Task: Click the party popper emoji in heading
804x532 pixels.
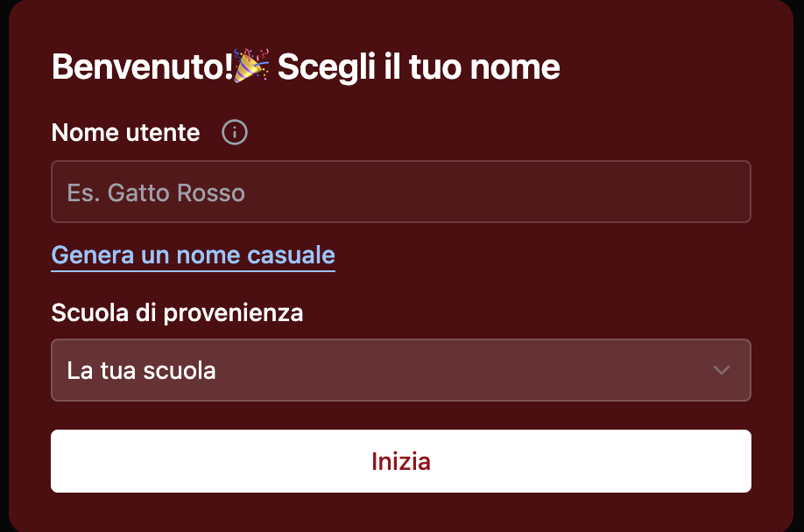Action: point(252,66)
